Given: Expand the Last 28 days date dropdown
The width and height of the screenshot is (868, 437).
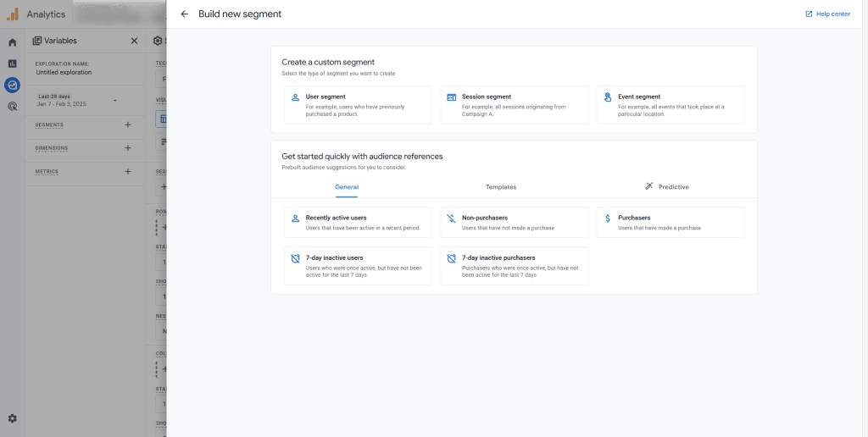Looking at the screenshot, I should (x=115, y=101).
